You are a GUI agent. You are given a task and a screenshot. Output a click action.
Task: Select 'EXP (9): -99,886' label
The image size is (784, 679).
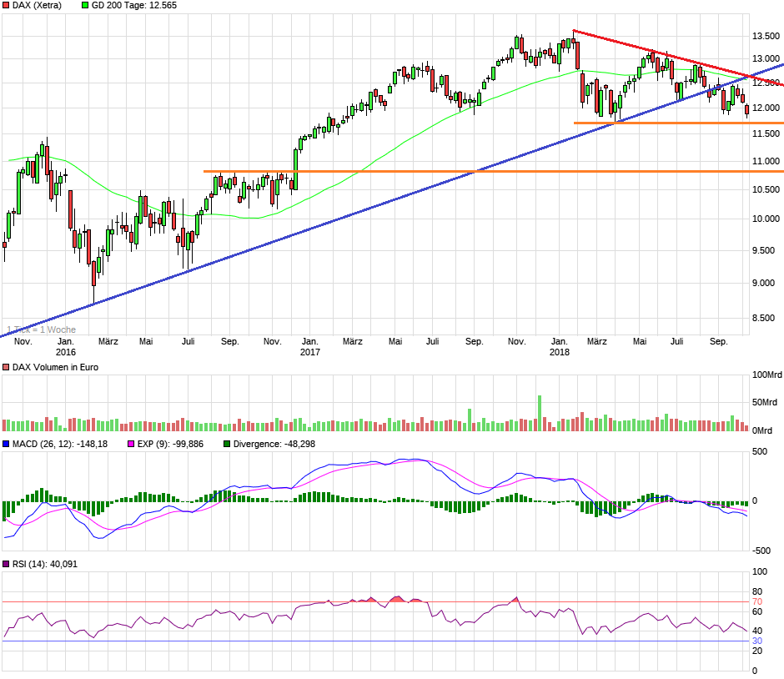coord(170,444)
